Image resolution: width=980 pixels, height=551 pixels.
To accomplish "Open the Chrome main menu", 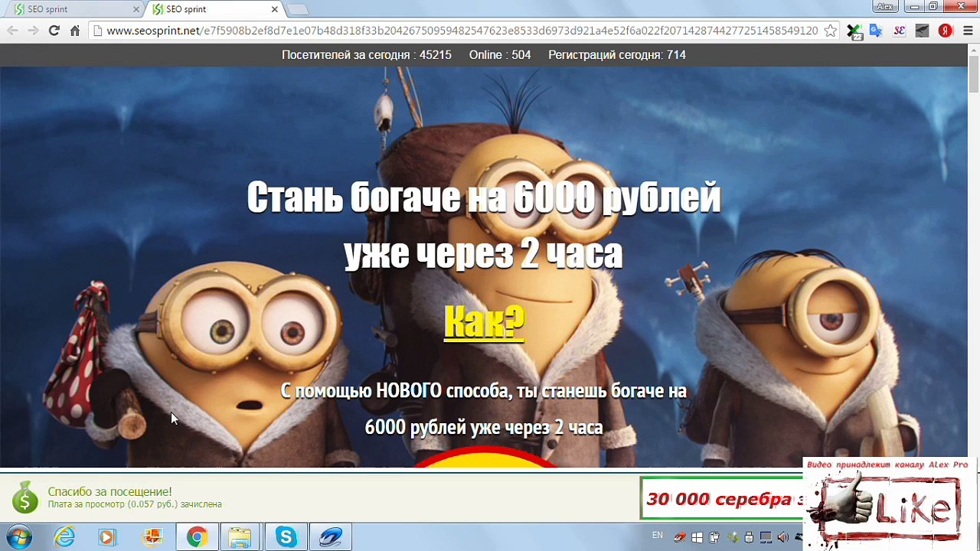I will pos(968,31).
